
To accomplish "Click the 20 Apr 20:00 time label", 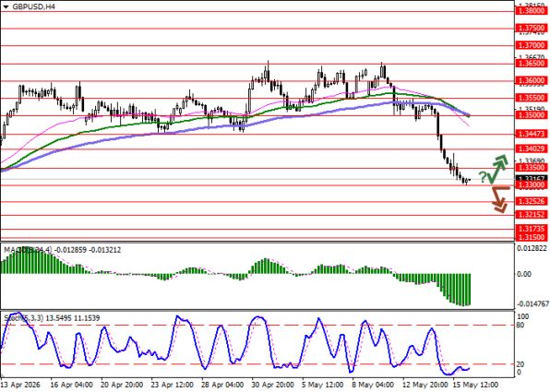I will 122,385.
